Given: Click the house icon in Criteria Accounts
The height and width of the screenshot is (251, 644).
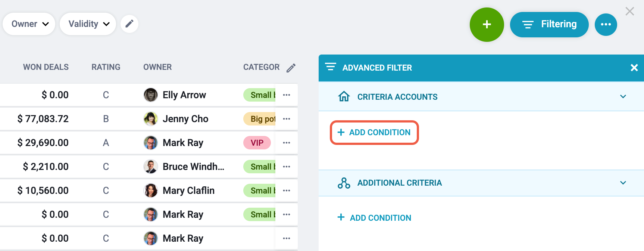Looking at the screenshot, I should 344,96.
